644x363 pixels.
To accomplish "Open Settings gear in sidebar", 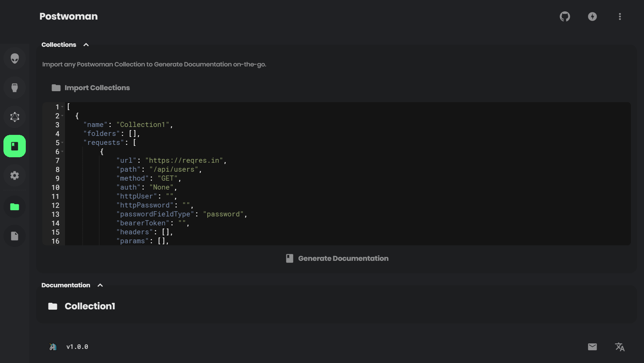I will coord(14,175).
